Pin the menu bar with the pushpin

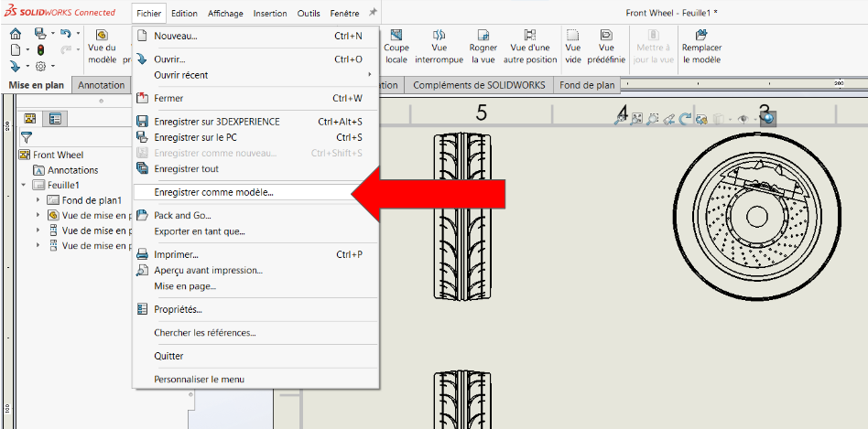(x=373, y=13)
